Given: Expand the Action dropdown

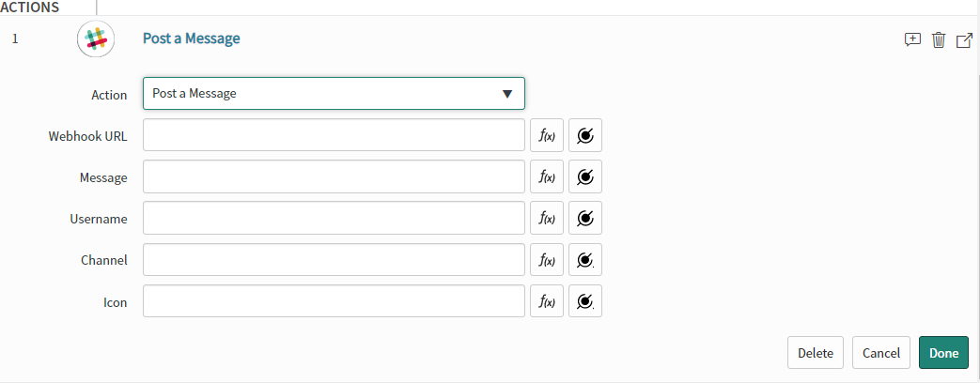Looking at the screenshot, I should [334, 94].
